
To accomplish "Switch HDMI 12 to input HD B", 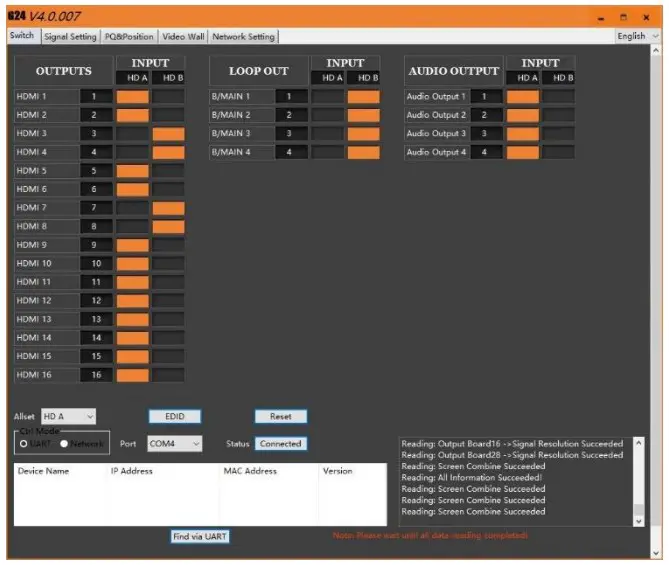I will pos(169,300).
